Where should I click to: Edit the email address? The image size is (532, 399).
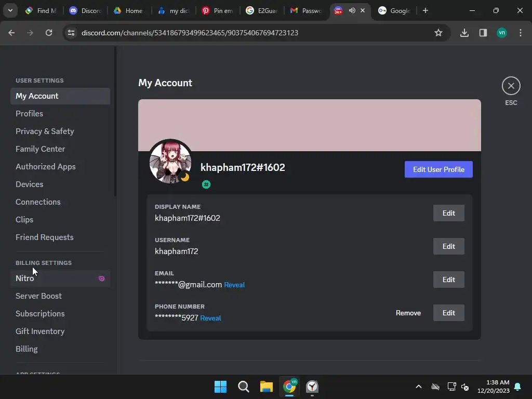(448, 280)
